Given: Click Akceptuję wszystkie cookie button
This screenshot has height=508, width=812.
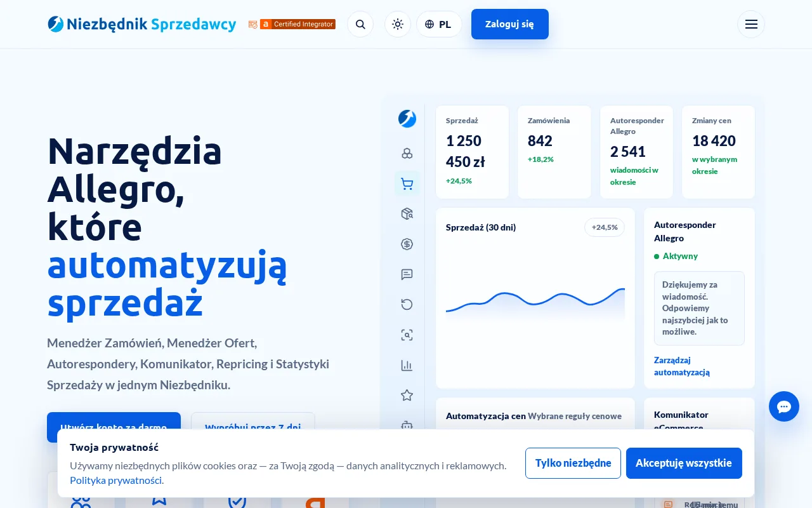Looking at the screenshot, I should click(x=684, y=463).
